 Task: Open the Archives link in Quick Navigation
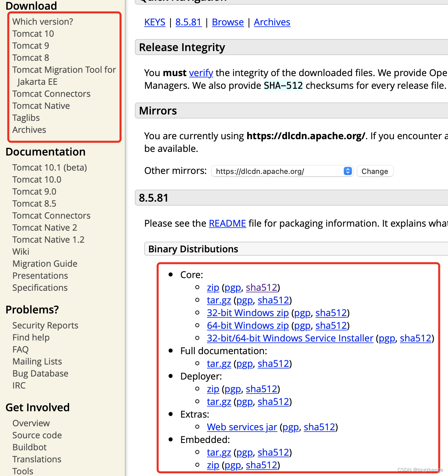(272, 22)
